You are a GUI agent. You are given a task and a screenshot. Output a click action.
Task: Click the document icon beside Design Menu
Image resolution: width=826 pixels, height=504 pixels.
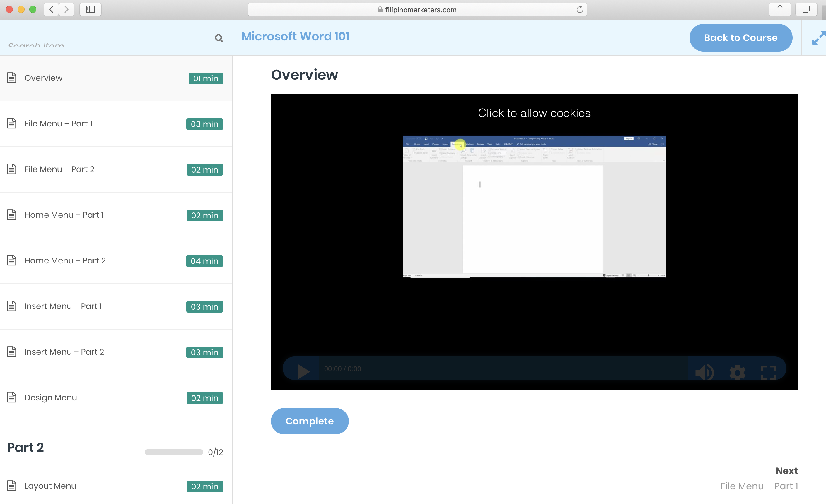pos(12,397)
